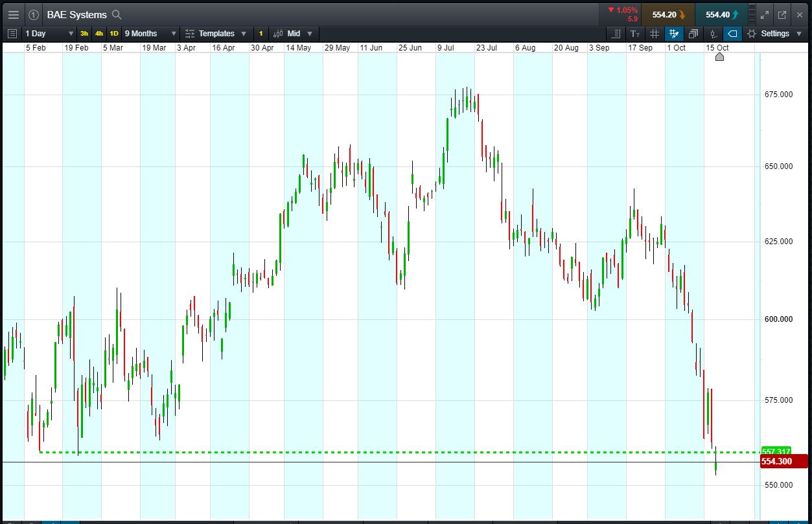Toggle the right-aligned scale icon
This screenshot has width=812, height=524.
click(616, 34)
